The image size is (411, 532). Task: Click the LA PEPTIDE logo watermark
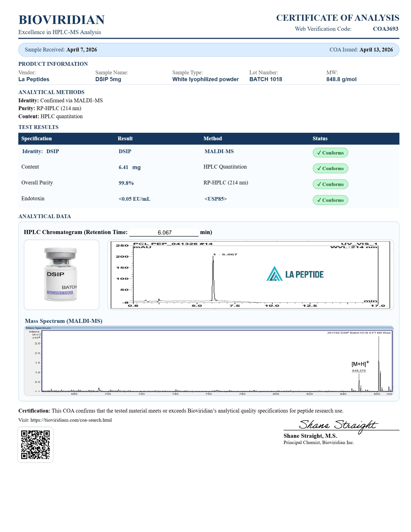point(295,274)
